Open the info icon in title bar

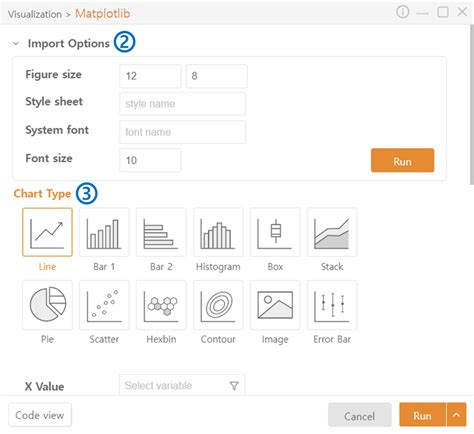[403, 12]
